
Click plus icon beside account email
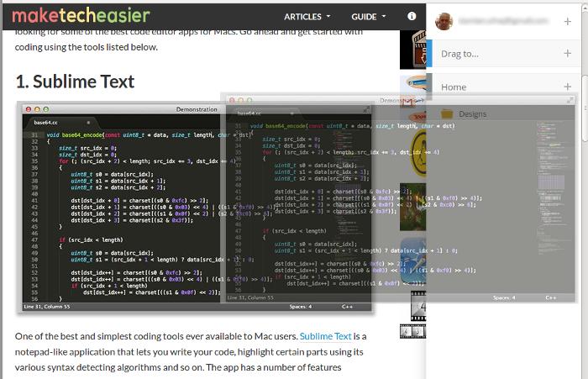[567, 21]
